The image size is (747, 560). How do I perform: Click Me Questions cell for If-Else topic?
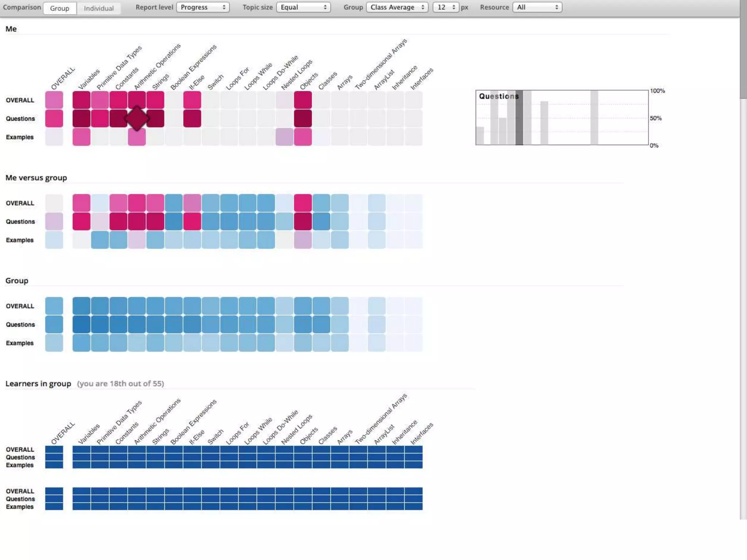(192, 118)
